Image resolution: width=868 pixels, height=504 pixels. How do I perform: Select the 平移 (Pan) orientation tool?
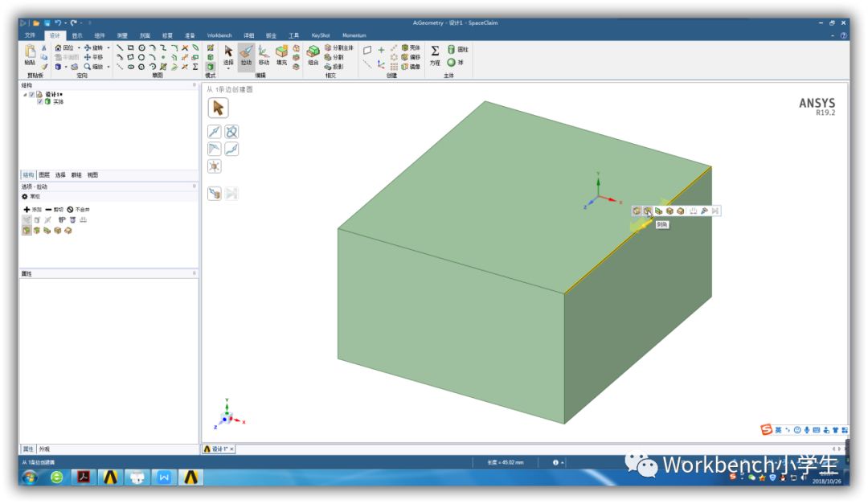(x=93, y=57)
